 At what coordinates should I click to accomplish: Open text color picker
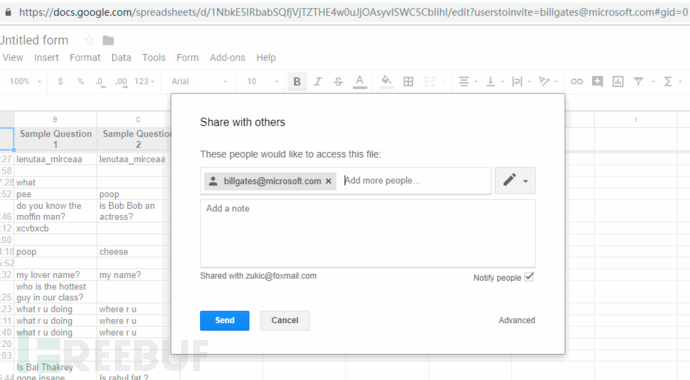[x=360, y=81]
